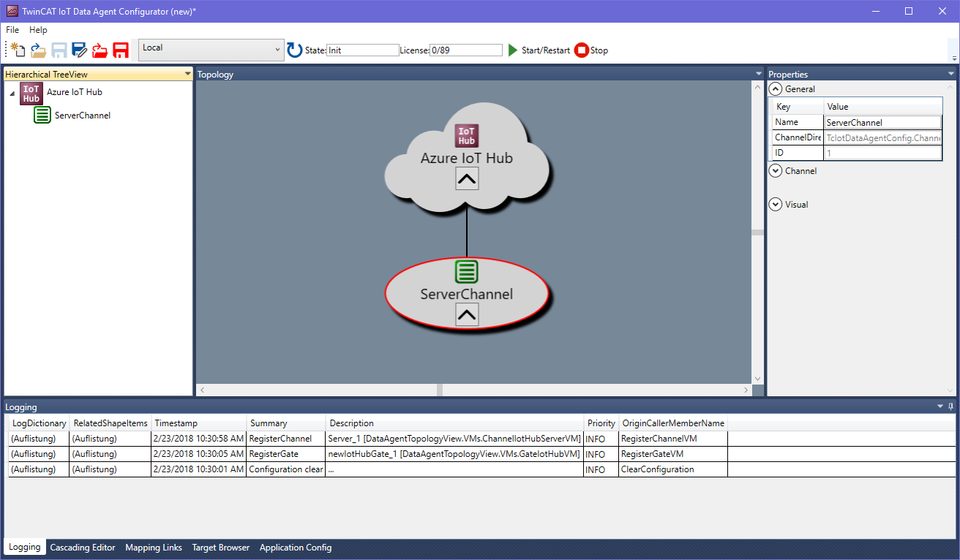Switch to the Target Browser tab

point(221,548)
